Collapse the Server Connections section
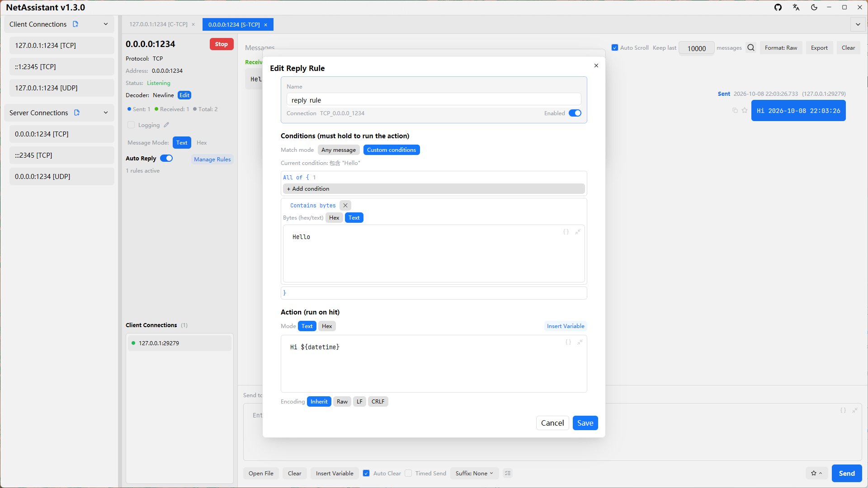The image size is (868, 488). click(x=106, y=113)
